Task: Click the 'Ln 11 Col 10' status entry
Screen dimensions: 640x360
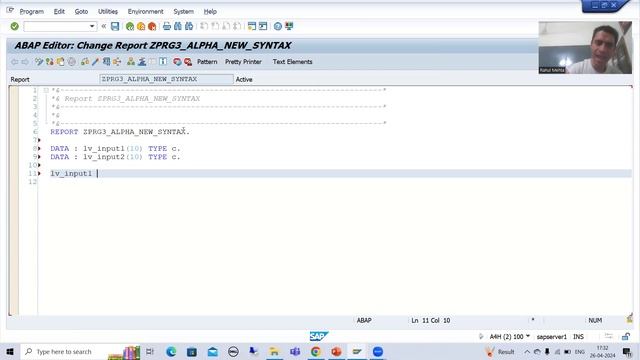Action: coord(430,320)
